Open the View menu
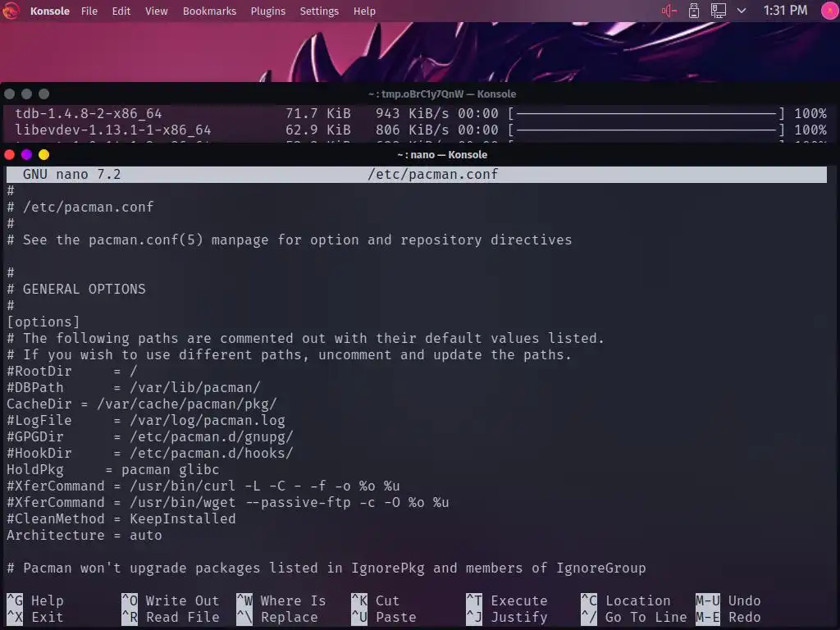The image size is (840, 630). pyautogui.click(x=157, y=11)
